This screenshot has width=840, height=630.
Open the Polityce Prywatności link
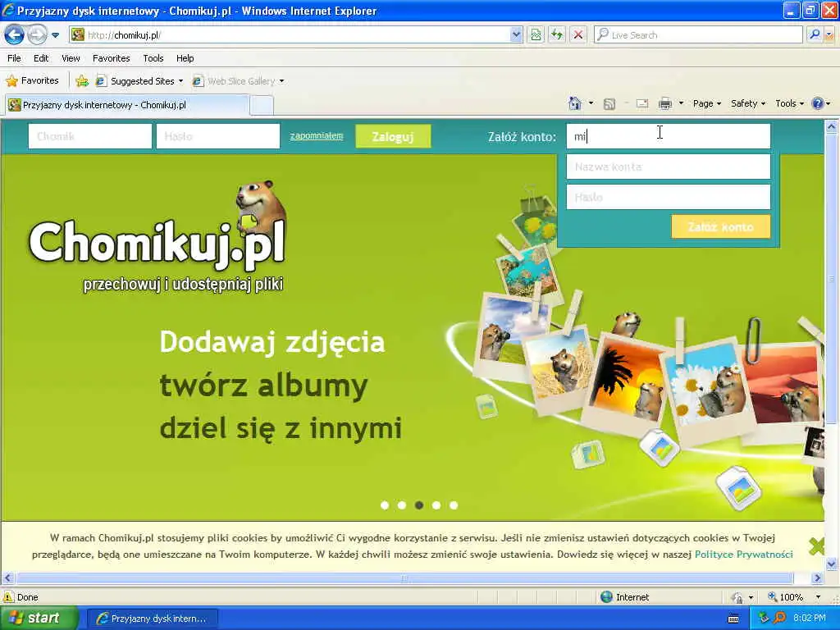[743, 555]
